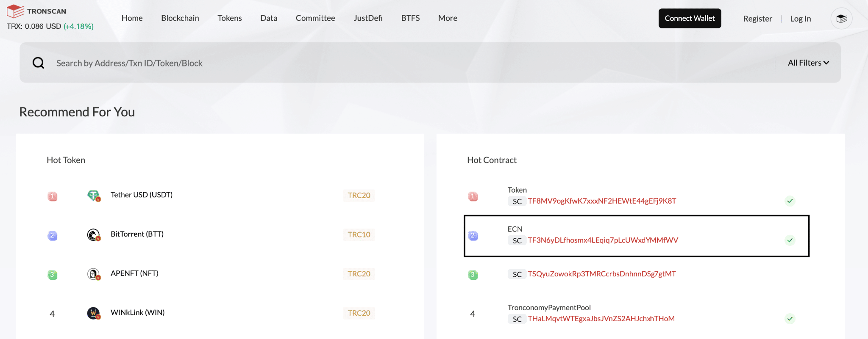Click the TRX: 0.086 USD price text
Viewport: 868px width, 339px height.
point(34,26)
